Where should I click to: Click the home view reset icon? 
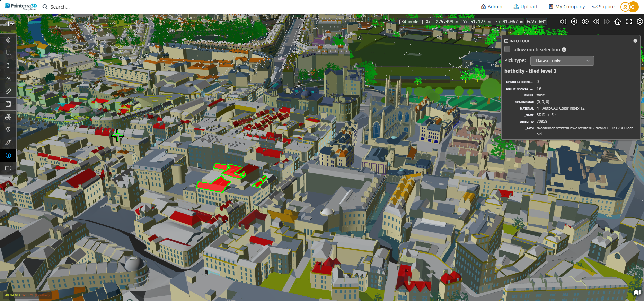pos(617,21)
